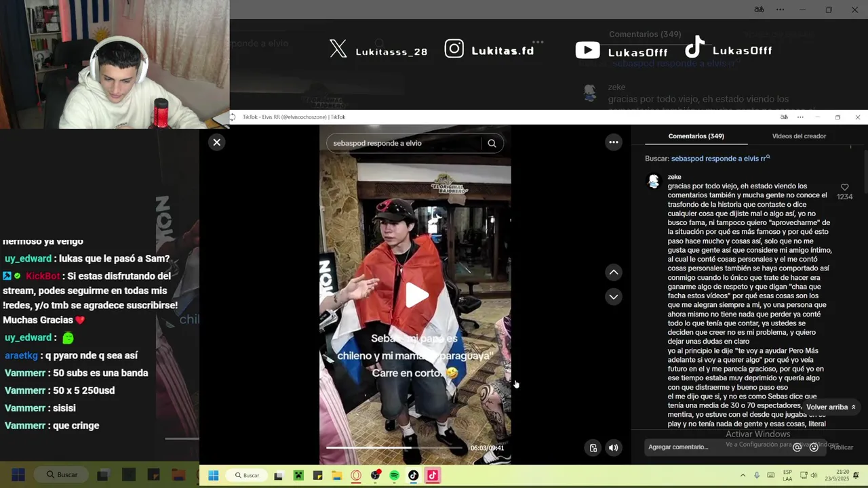Click Volver arriba button
The image size is (868, 488).
pos(831,407)
